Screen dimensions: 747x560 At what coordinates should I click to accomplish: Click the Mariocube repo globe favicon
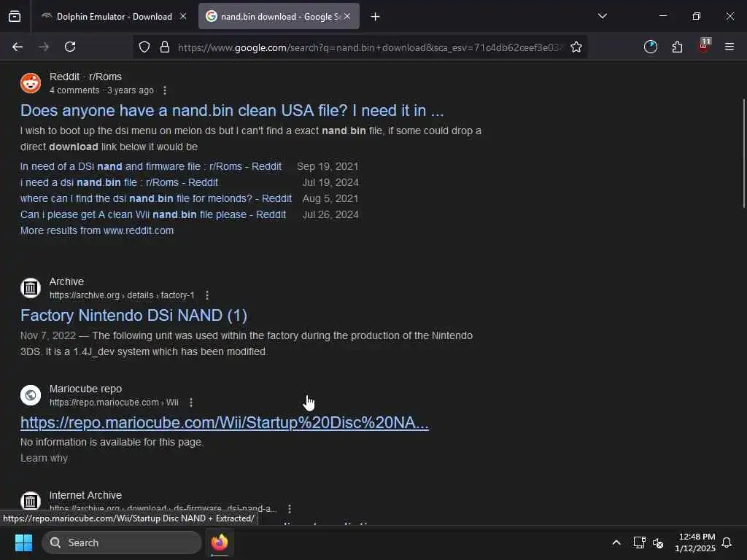tap(31, 395)
